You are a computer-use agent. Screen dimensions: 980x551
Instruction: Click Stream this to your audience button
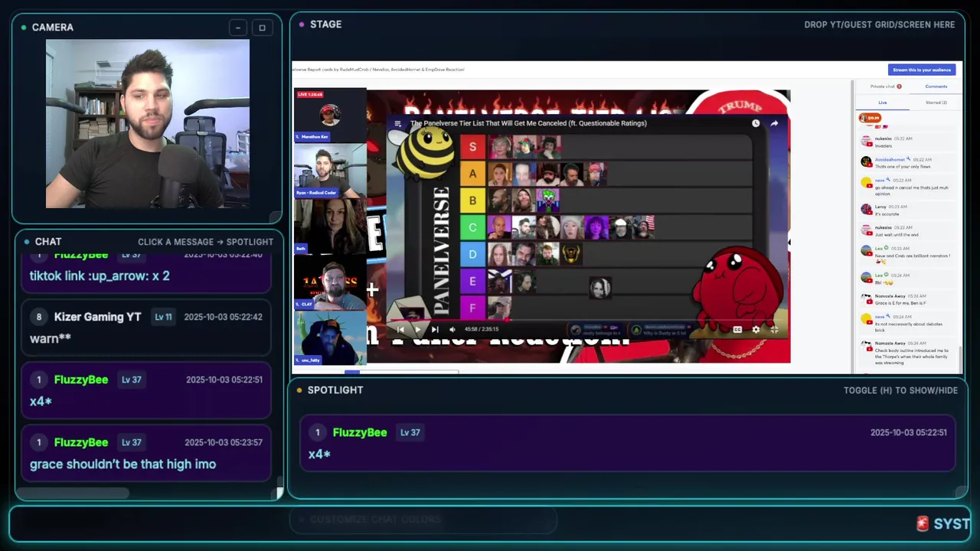click(922, 70)
